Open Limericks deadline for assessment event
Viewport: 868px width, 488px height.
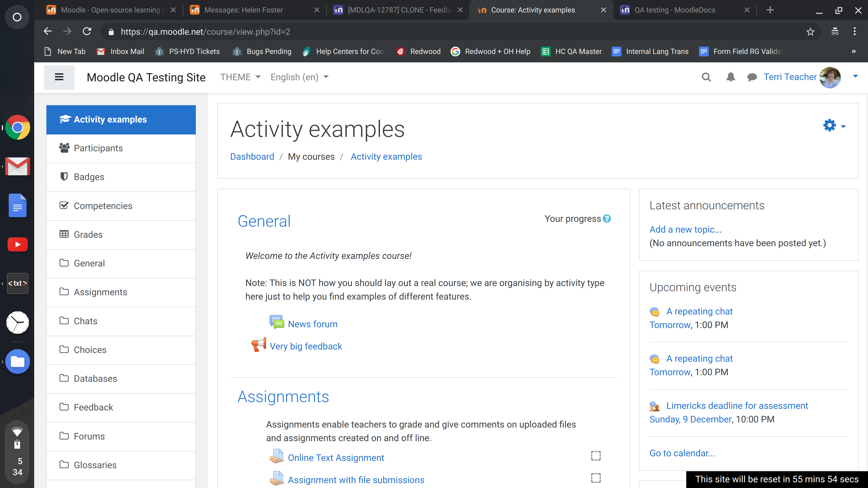pyautogui.click(x=737, y=406)
